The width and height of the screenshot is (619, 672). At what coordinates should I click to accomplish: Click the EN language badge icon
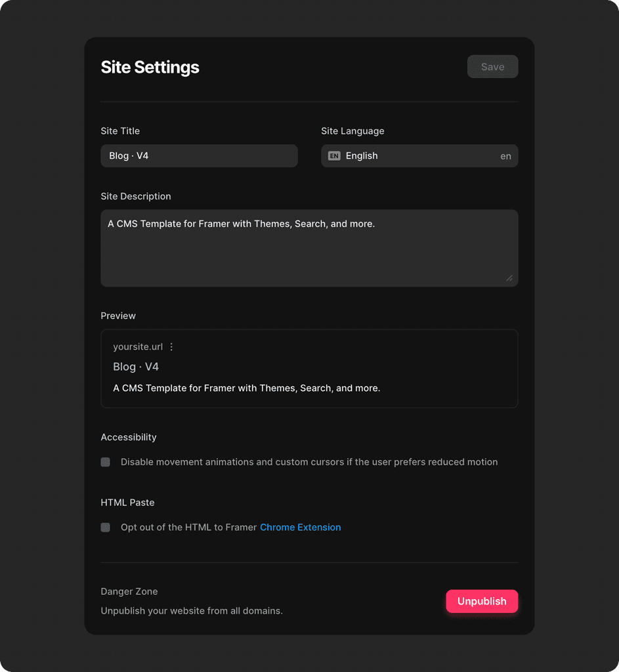[334, 156]
